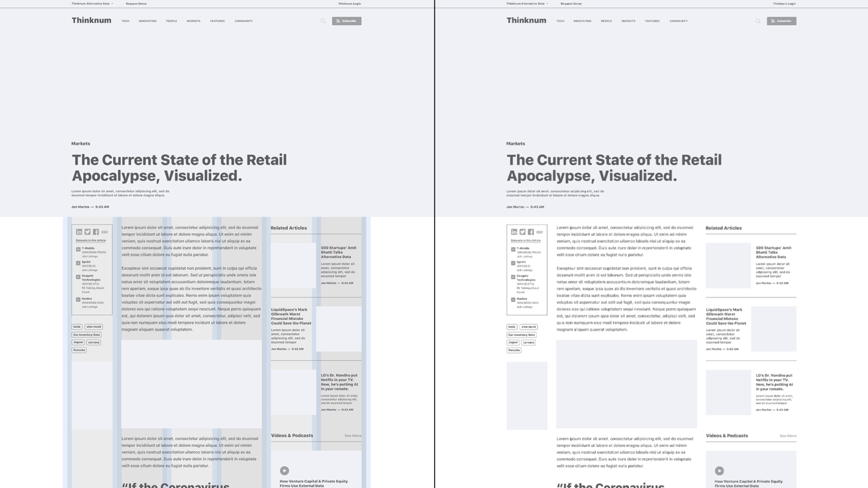Screen dimensions: 868x488
Task: Open the FEATURES menu in left mockup
Action: point(217,21)
